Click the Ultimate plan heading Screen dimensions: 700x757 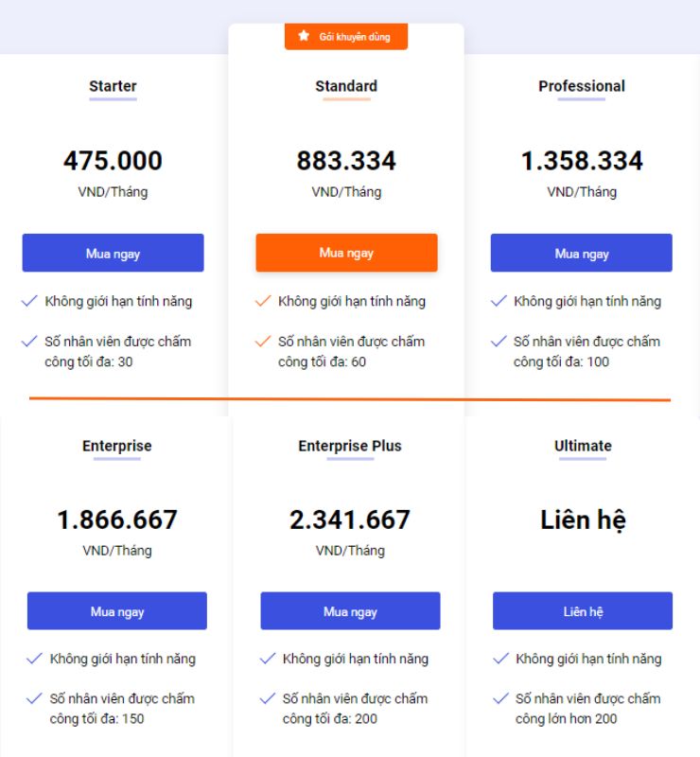pos(583,446)
